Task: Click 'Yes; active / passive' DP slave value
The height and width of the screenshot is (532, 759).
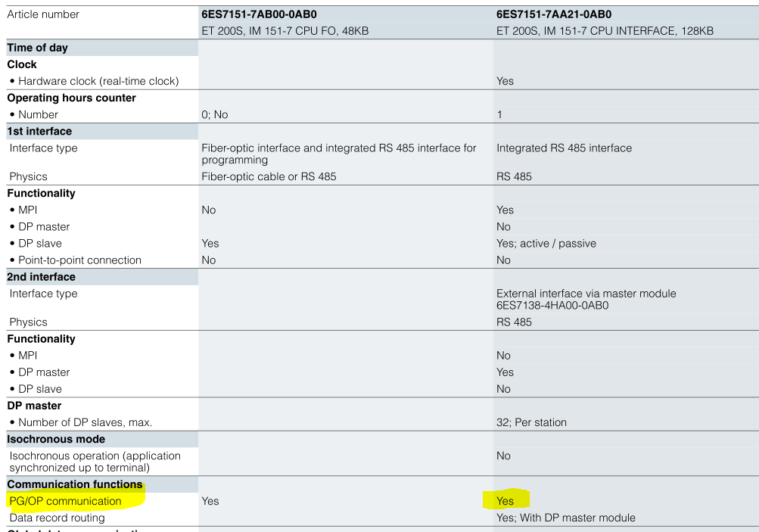Action: pyautogui.click(x=546, y=244)
